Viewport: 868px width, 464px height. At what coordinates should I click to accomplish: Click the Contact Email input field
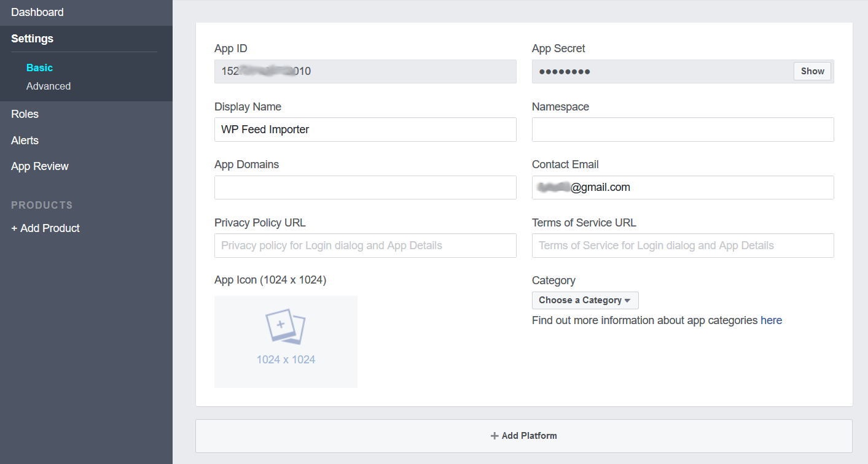coord(683,187)
